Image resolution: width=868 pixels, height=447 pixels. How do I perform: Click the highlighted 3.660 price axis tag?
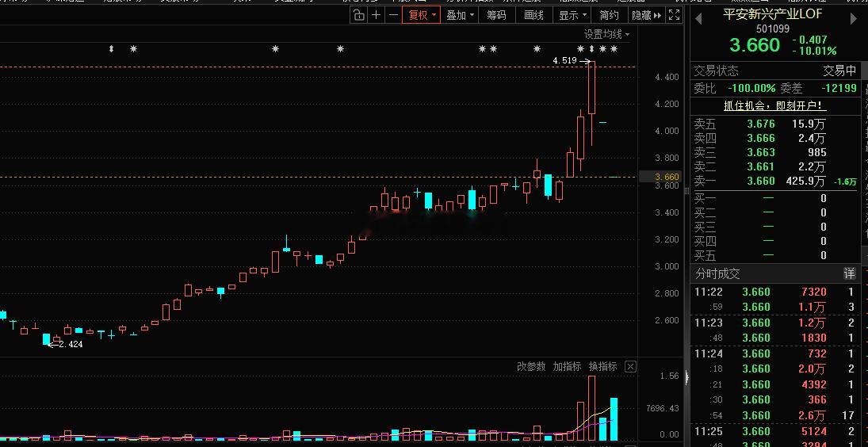tap(660, 177)
